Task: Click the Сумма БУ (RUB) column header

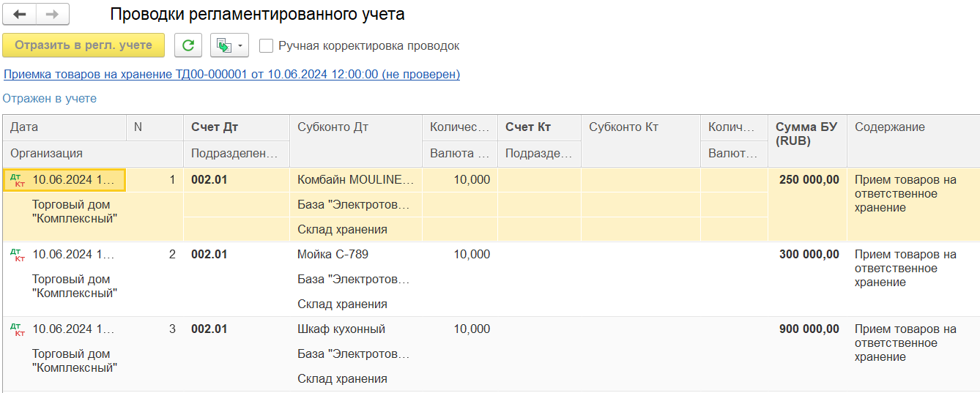Action: (x=806, y=134)
